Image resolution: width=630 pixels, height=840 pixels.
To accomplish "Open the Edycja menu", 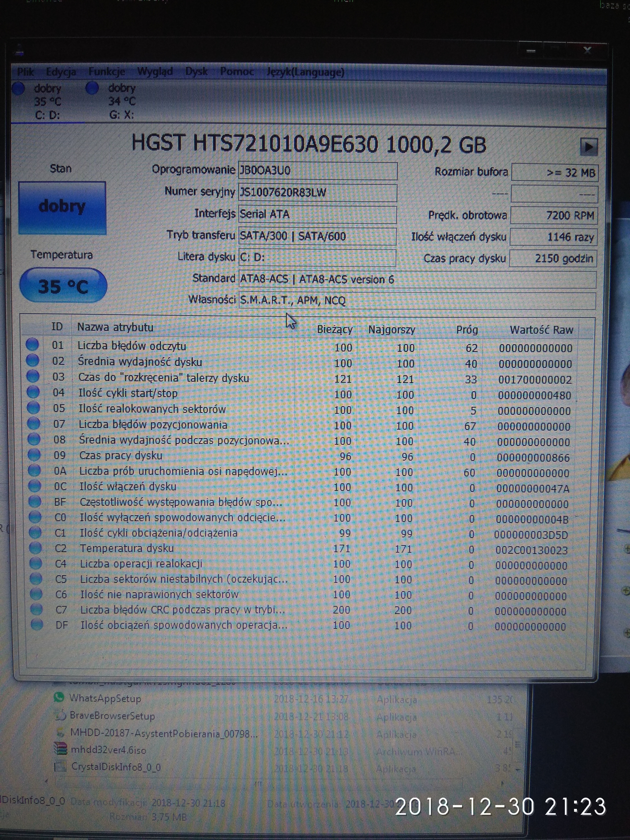I will click(61, 71).
